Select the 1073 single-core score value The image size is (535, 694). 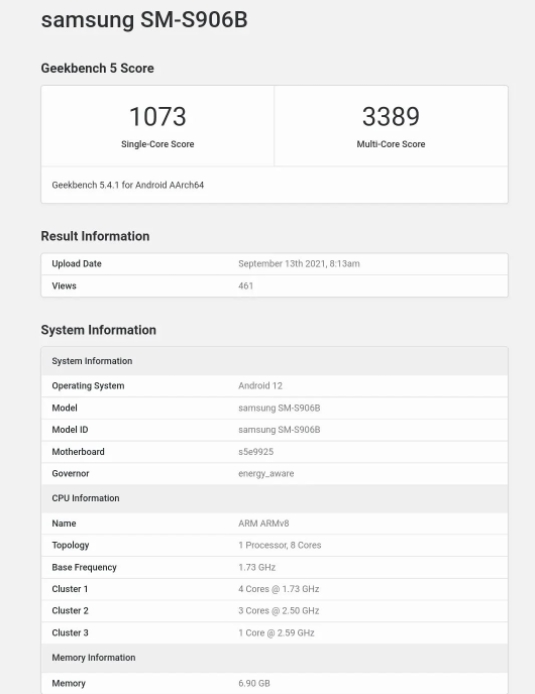coord(158,116)
